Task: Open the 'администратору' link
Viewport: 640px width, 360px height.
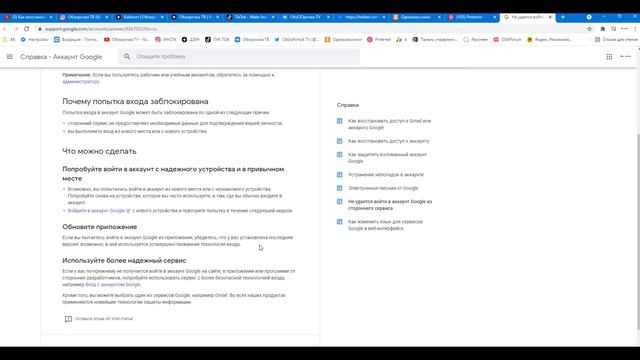Action: [81, 82]
